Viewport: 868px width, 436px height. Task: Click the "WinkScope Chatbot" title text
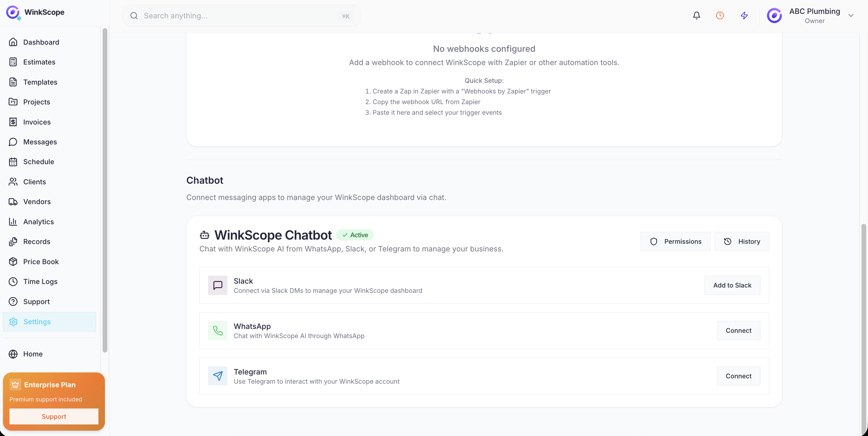[273, 235]
